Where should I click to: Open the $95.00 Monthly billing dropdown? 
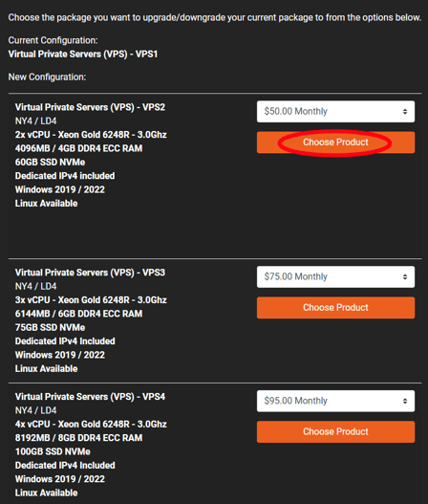click(335, 401)
